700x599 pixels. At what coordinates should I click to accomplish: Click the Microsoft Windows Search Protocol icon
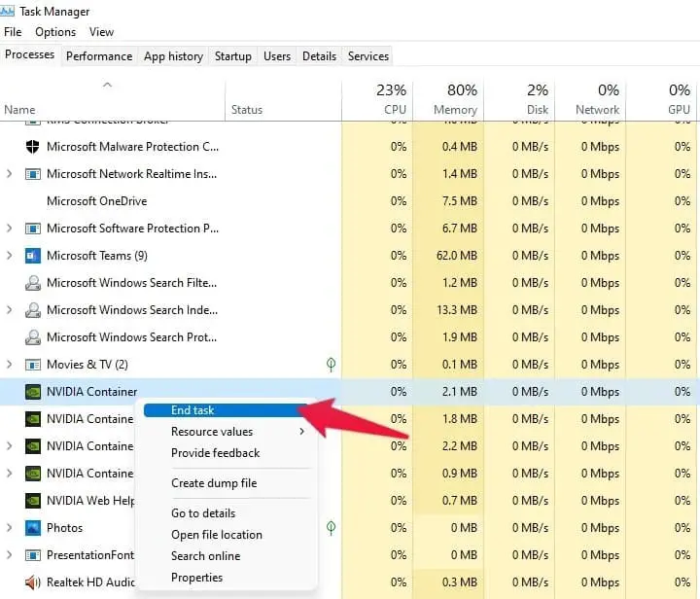point(33,337)
